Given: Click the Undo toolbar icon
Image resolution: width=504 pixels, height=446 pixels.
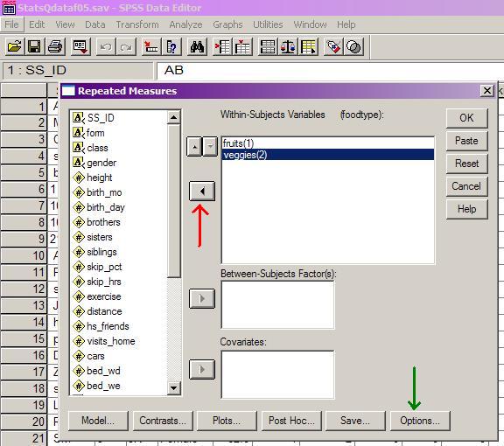Looking at the screenshot, I should click(x=106, y=47).
